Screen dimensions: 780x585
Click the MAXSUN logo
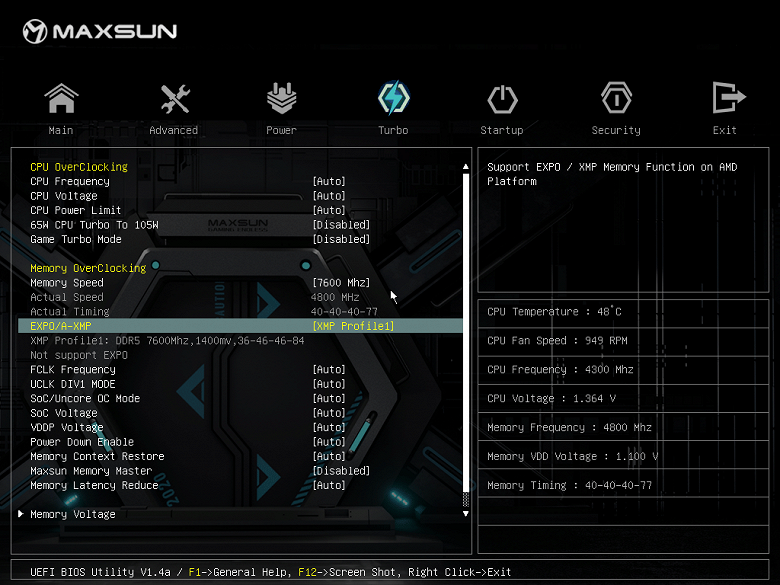coord(100,31)
